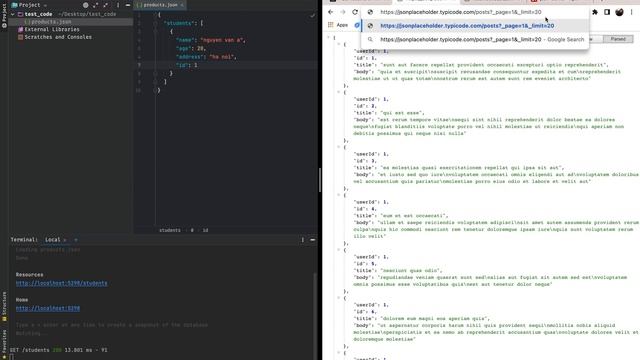
Task: Hide the Project panel with minimize icon
Action: coord(128,5)
